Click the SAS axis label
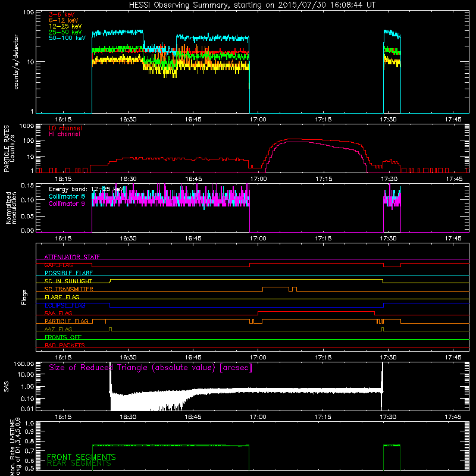The width and height of the screenshot is (476, 476). point(6,386)
